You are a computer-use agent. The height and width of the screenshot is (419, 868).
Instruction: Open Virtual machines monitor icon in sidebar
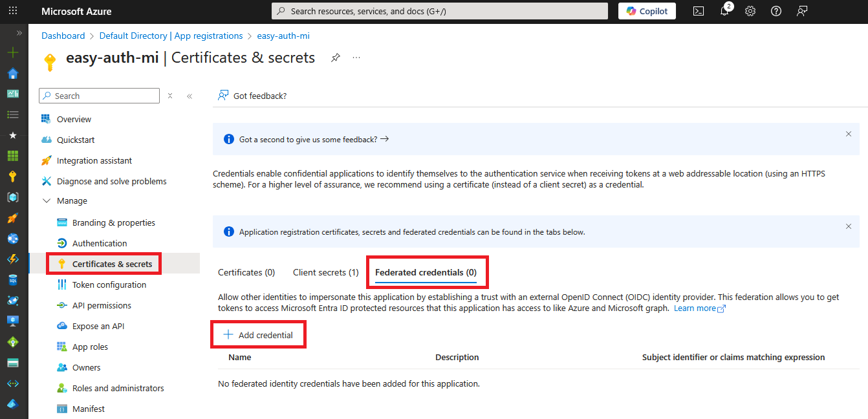click(x=13, y=321)
